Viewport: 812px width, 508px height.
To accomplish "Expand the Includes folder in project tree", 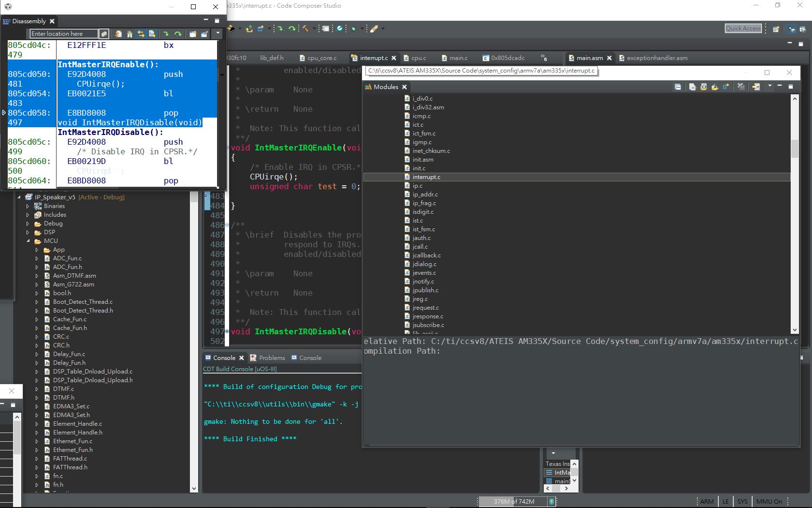I will tap(28, 215).
